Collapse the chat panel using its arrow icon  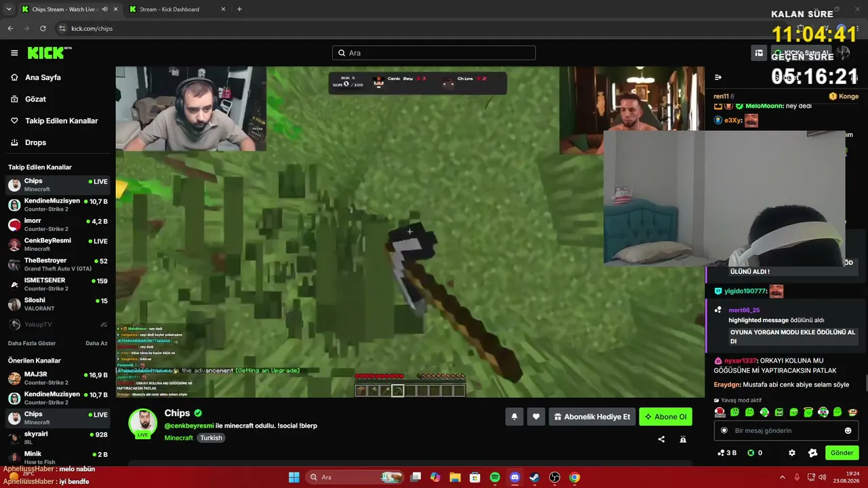[718, 77]
